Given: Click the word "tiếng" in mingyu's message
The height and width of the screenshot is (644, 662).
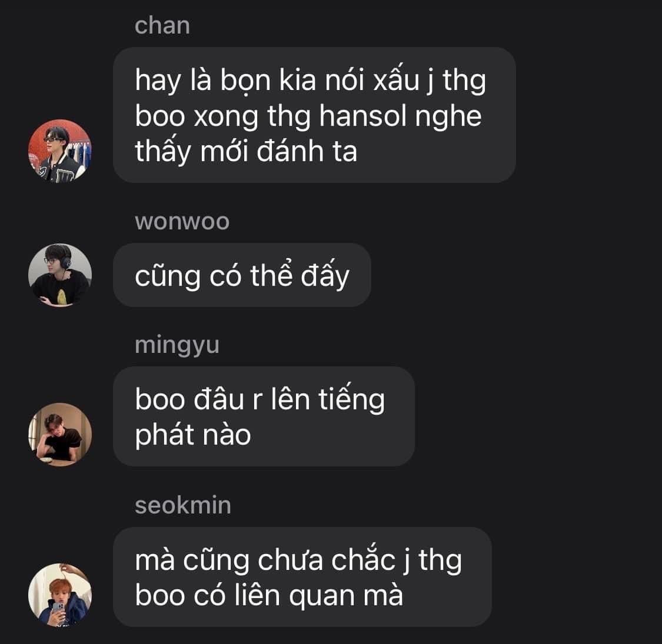Looking at the screenshot, I should click(x=351, y=399).
